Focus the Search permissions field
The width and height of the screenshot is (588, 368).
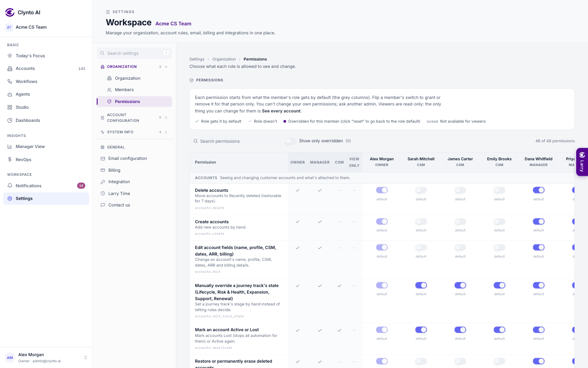236,141
